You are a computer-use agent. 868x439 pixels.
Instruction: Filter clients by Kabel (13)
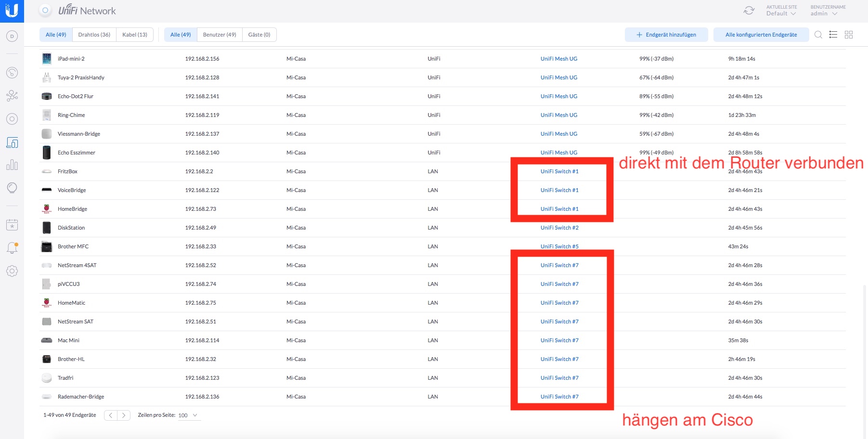[x=135, y=35]
